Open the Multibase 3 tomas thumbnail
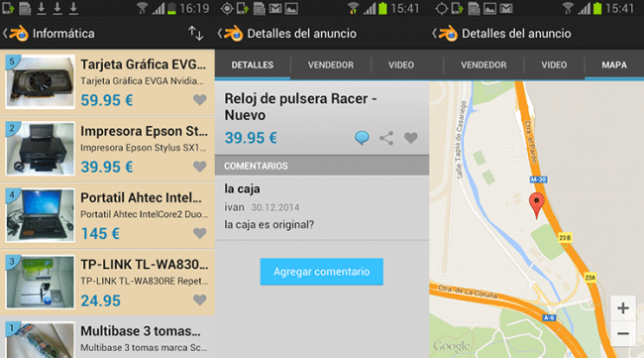The image size is (644, 358). coord(40,340)
